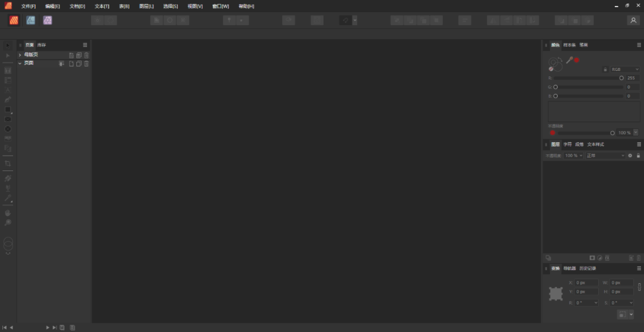Switch to the Affinity Photo persona icon
644x332 pixels.
[47, 20]
